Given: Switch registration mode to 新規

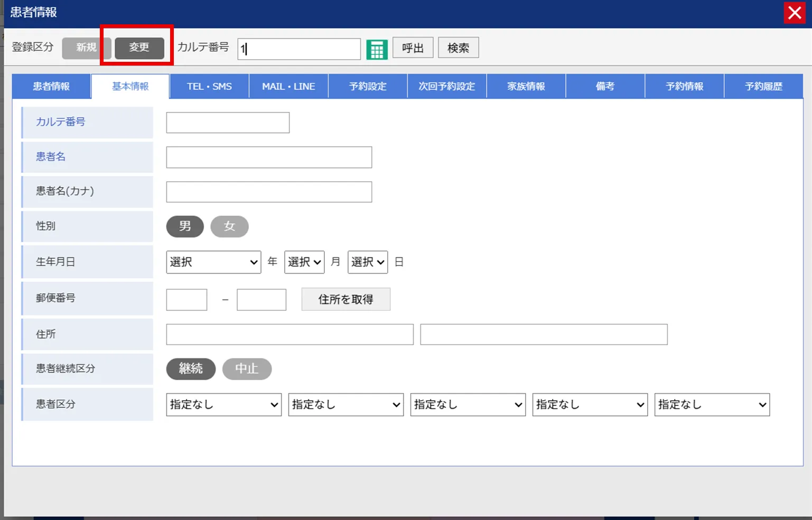Looking at the screenshot, I should click(x=86, y=48).
